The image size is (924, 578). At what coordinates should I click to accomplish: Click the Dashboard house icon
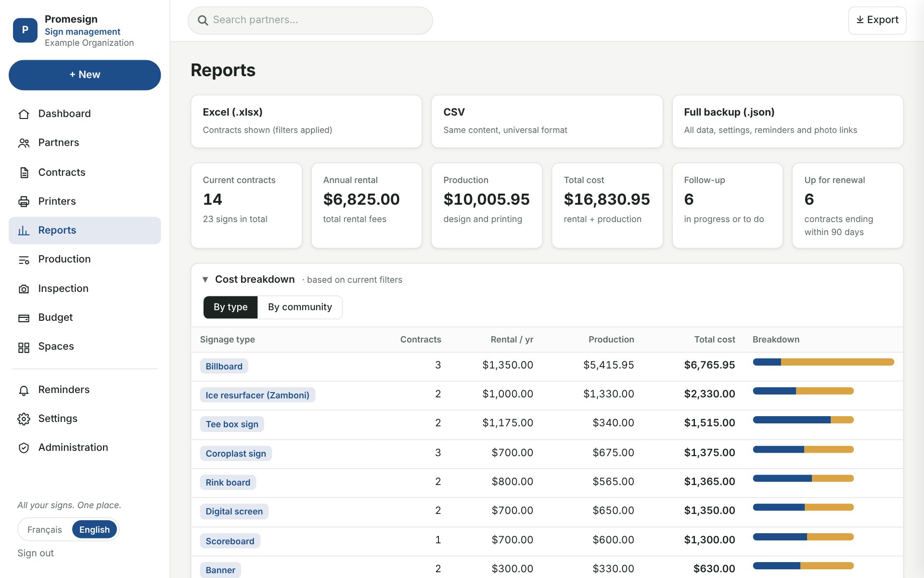click(x=24, y=114)
